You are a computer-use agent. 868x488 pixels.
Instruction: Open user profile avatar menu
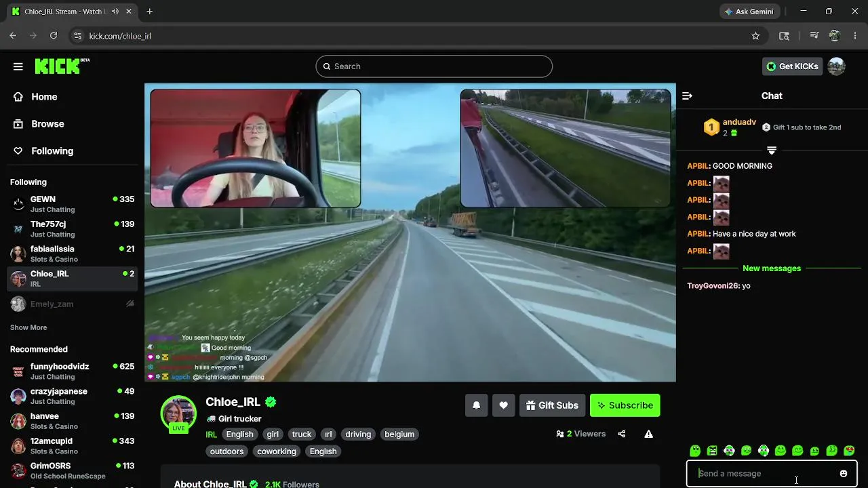pyautogui.click(x=836, y=66)
